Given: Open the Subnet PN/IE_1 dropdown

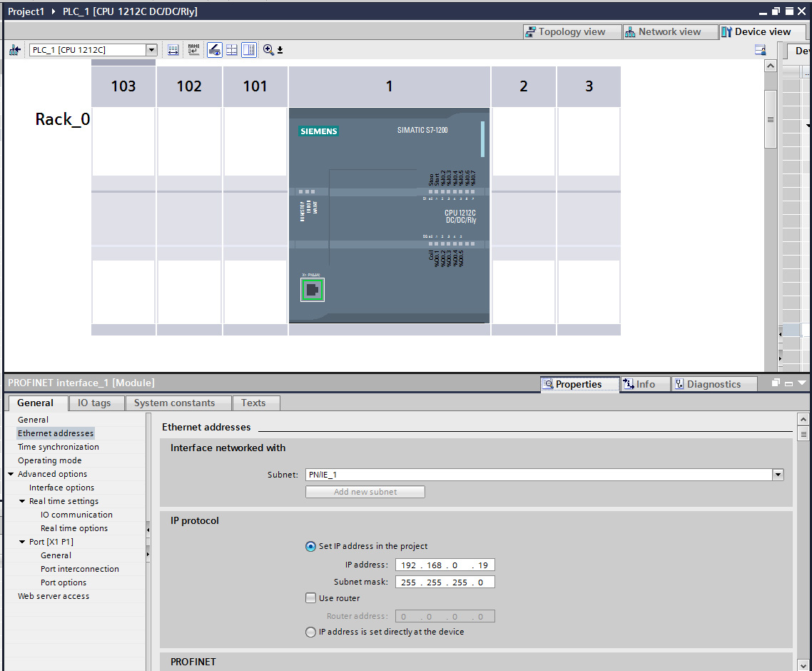Looking at the screenshot, I should point(777,475).
